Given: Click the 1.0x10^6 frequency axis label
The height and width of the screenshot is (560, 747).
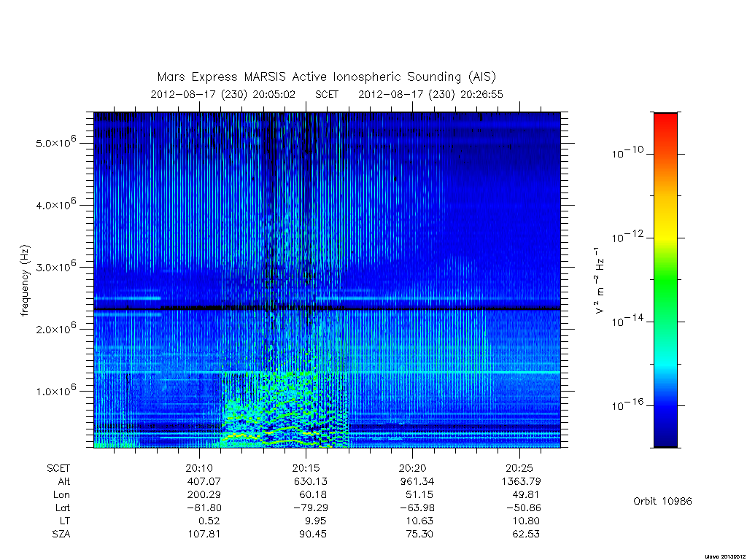Looking at the screenshot, I should [x=55, y=390].
